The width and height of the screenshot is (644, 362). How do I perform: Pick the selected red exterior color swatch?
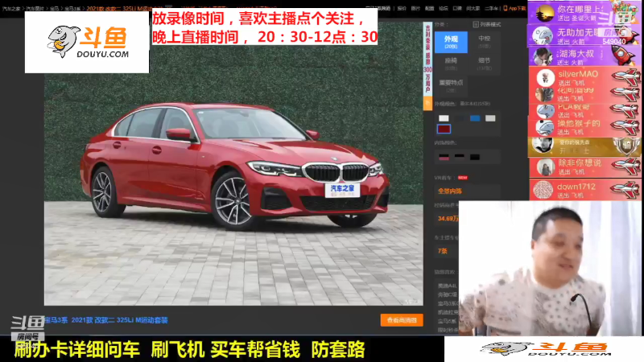pos(444,129)
